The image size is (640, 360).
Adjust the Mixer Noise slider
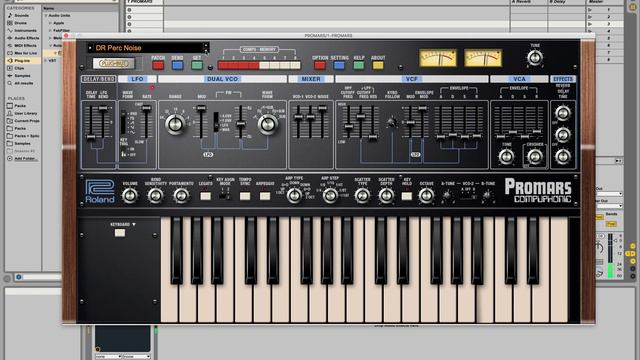322,109
